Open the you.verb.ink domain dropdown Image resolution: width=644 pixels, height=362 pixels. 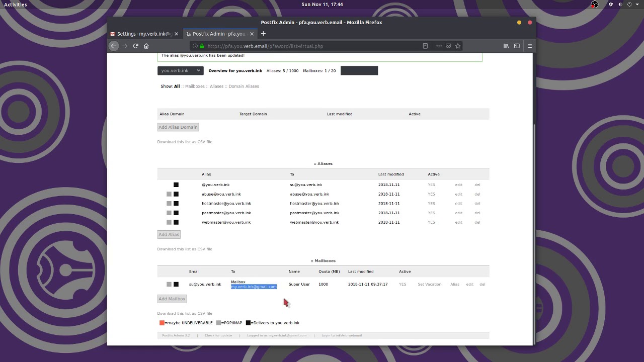[x=181, y=70]
